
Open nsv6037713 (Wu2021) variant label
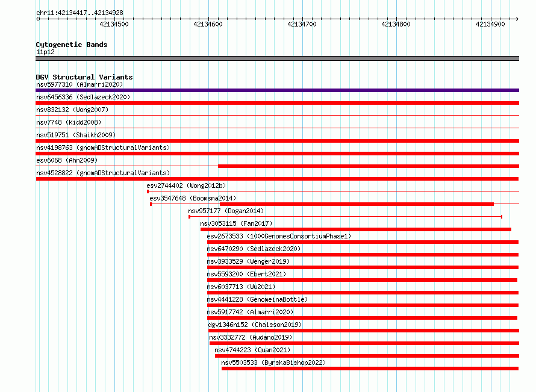(241, 287)
